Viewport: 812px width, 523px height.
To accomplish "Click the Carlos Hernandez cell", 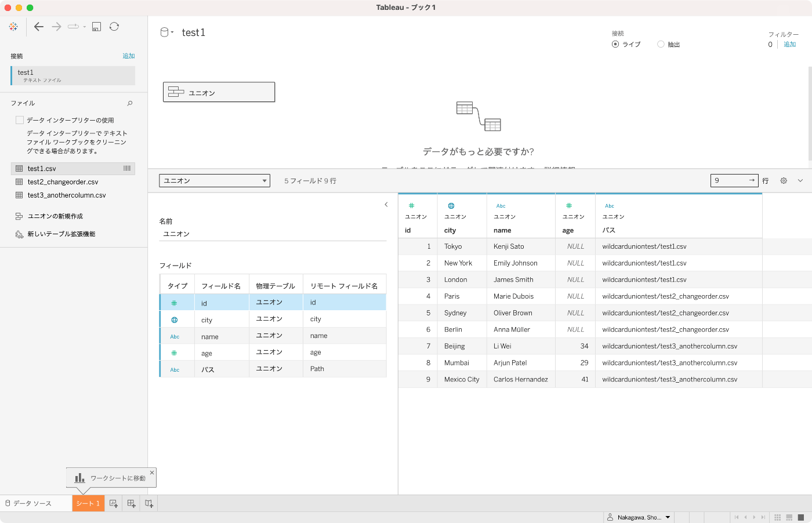I will click(521, 380).
